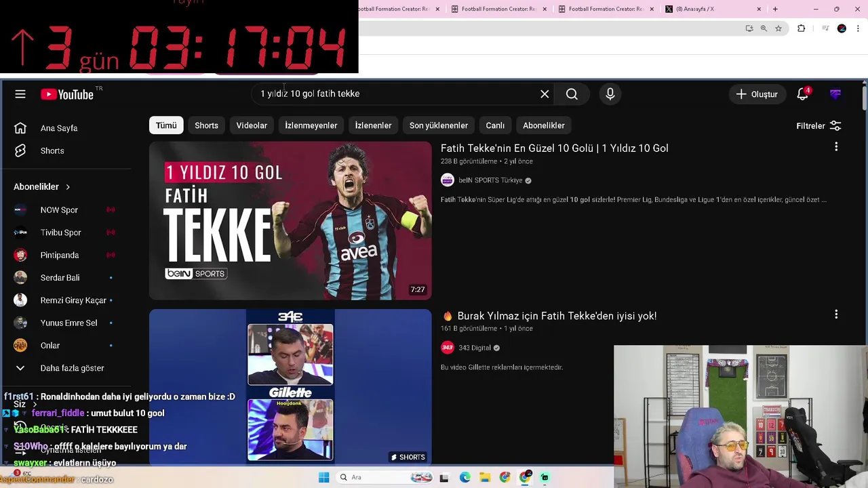The image size is (868, 488).
Task: Open the Chrome three-dot menu
Action: click(858, 28)
